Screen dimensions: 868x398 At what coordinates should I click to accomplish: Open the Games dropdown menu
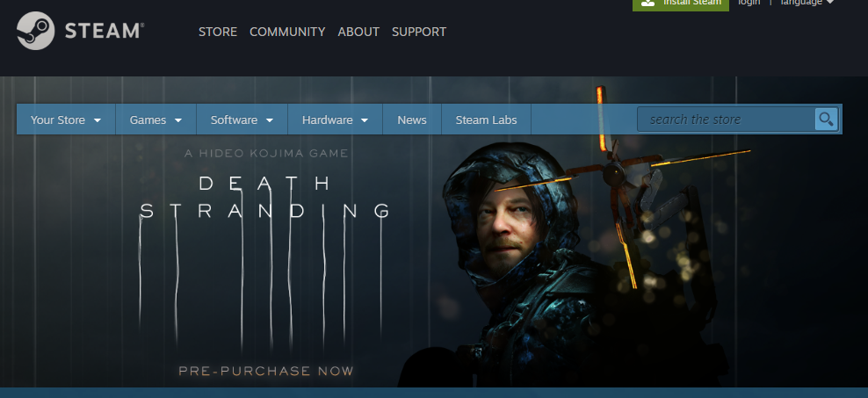click(156, 120)
